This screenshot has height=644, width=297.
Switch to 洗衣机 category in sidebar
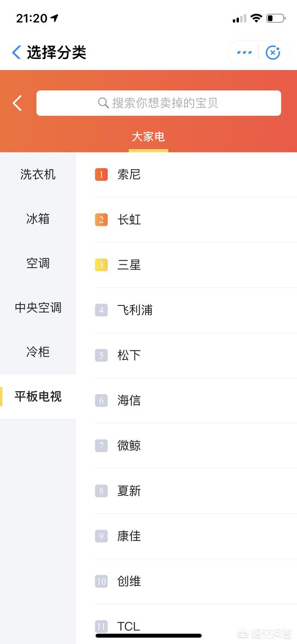(x=38, y=175)
